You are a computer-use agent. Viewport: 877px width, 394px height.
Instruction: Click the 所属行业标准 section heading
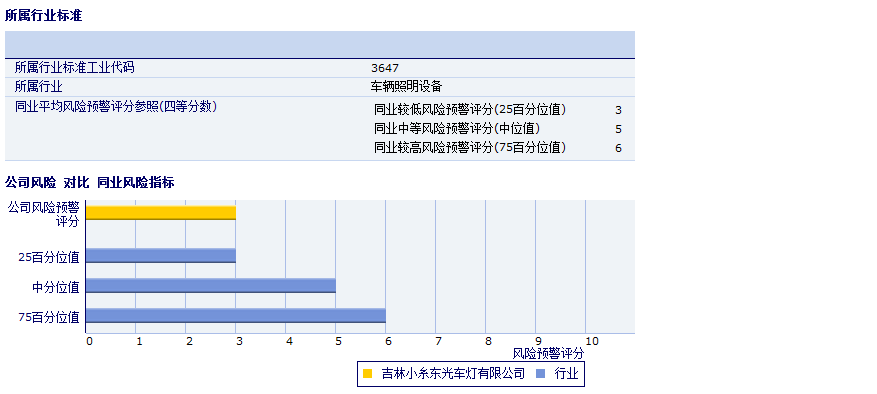(44, 16)
